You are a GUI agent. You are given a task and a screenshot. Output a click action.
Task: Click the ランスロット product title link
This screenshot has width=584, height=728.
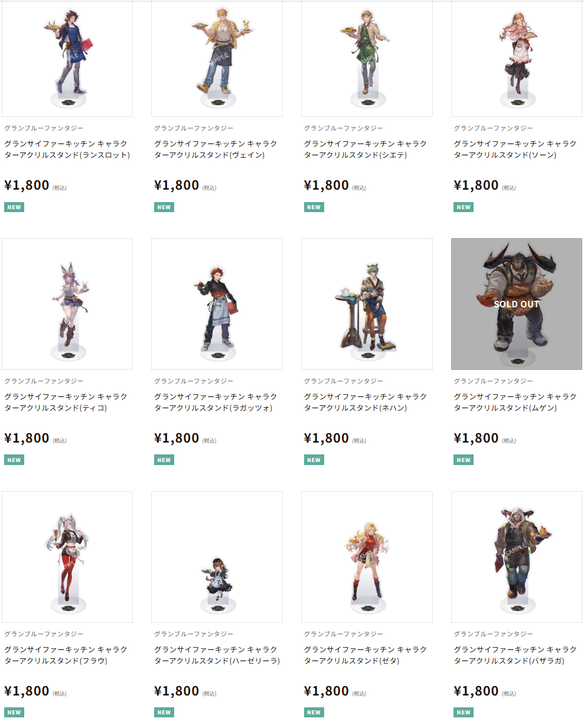pos(67,149)
